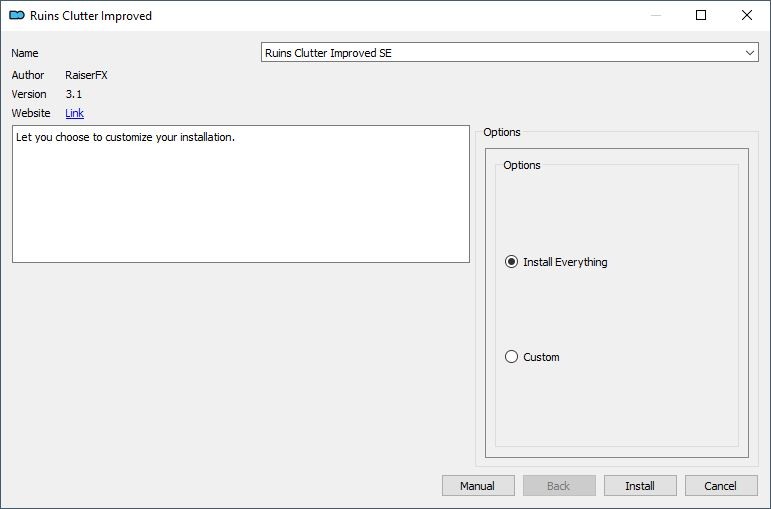This screenshot has width=771, height=509.
Task: Expand the Name dropdown arrow
Action: (749, 53)
